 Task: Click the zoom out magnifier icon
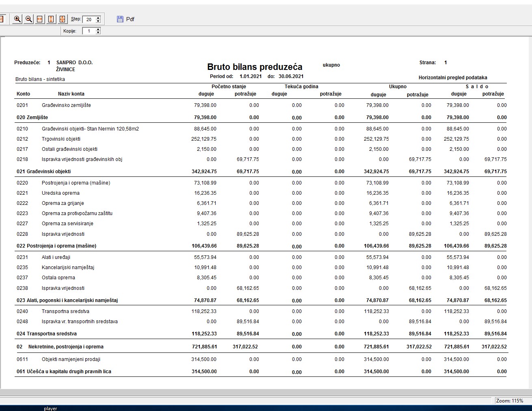28,19
